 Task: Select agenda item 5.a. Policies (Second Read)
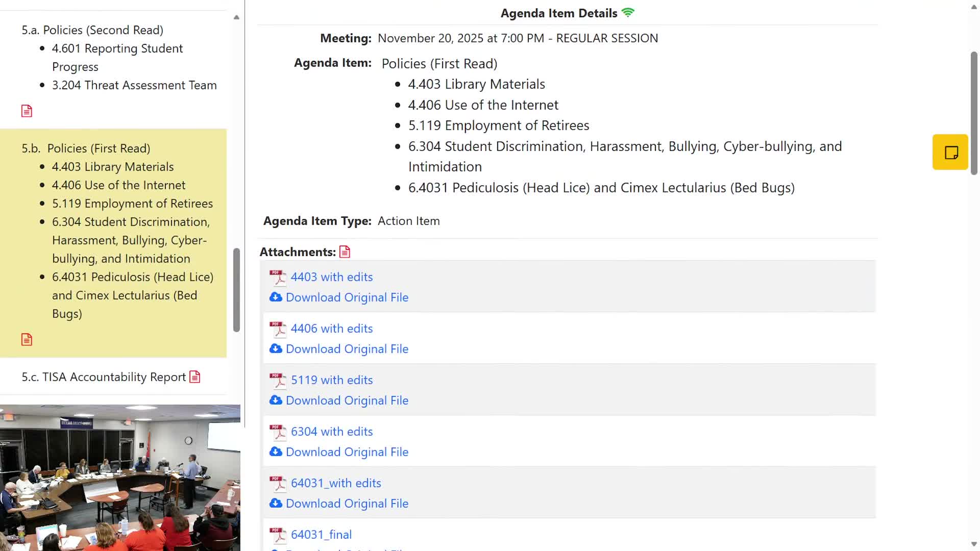pos(92,30)
